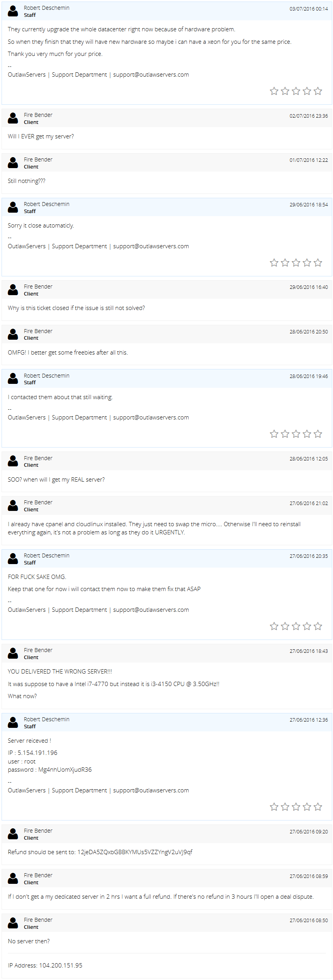Viewport: 333px width, 980px height.
Task: Click the 'Robert Deschemin' name on the 28/06/2016 19:46 reply
Action: click(46, 376)
